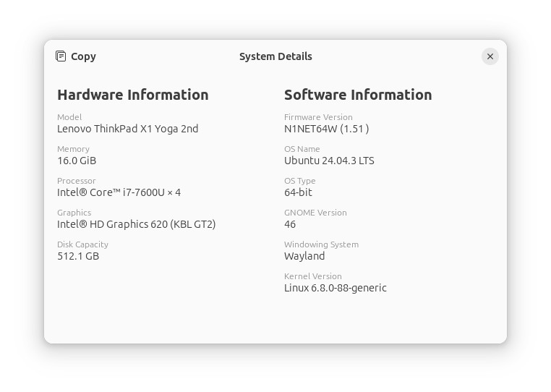This screenshot has width=551, height=392.
Task: Click the 'Software Information' heading
Action: [358, 95]
